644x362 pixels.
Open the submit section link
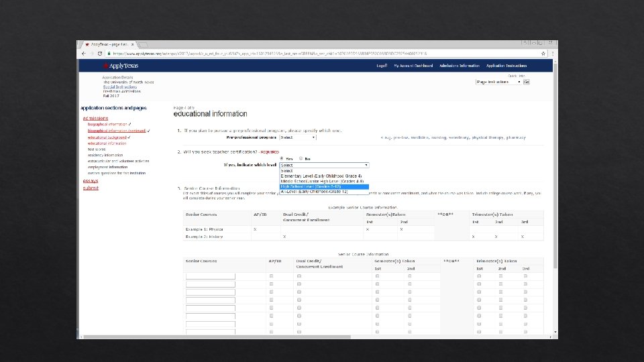point(91,188)
